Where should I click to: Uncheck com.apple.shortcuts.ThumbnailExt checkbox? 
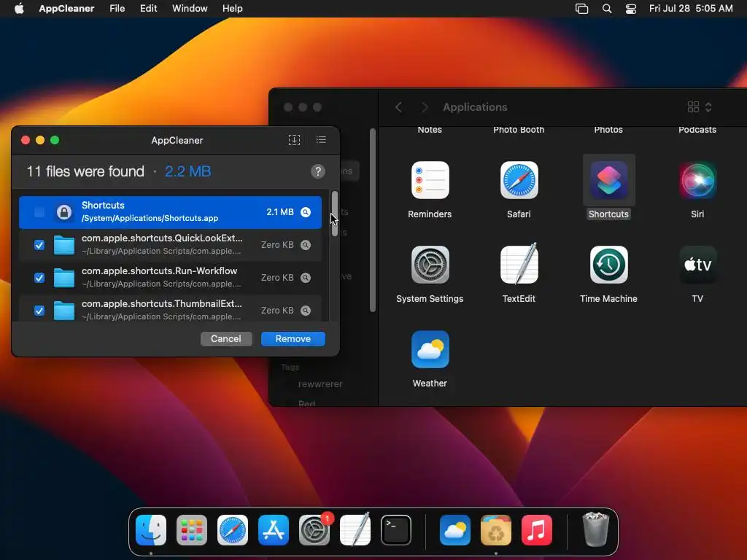tap(39, 311)
